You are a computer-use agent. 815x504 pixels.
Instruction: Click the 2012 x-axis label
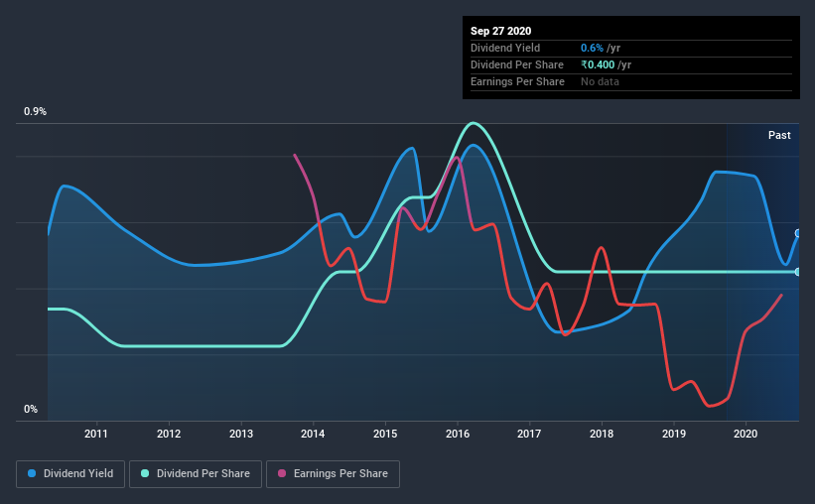tap(169, 434)
